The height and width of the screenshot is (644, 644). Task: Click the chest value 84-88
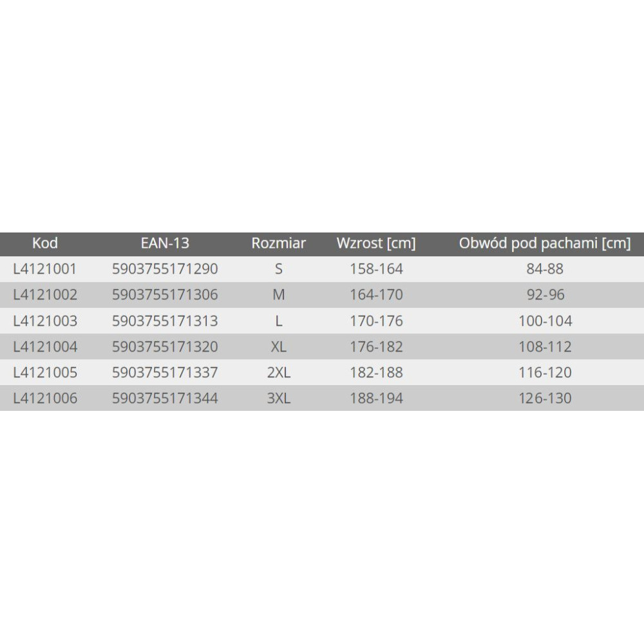(545, 269)
